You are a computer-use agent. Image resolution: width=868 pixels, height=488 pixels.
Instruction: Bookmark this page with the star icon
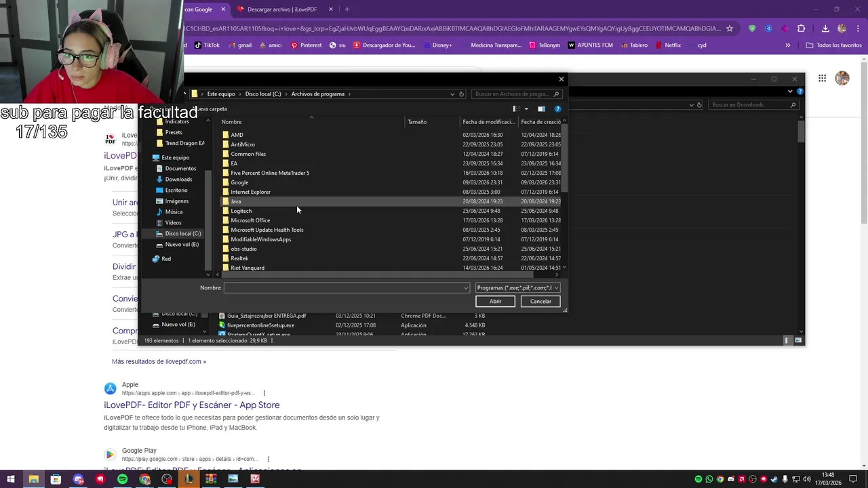click(x=730, y=28)
